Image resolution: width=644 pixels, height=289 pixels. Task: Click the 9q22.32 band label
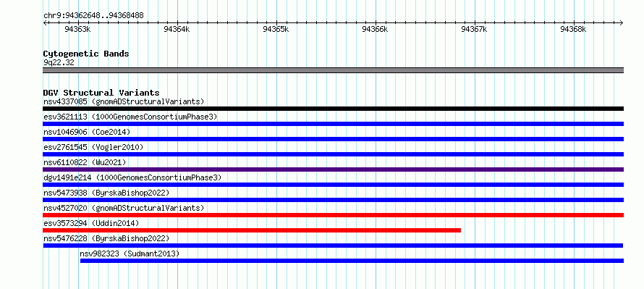point(59,62)
